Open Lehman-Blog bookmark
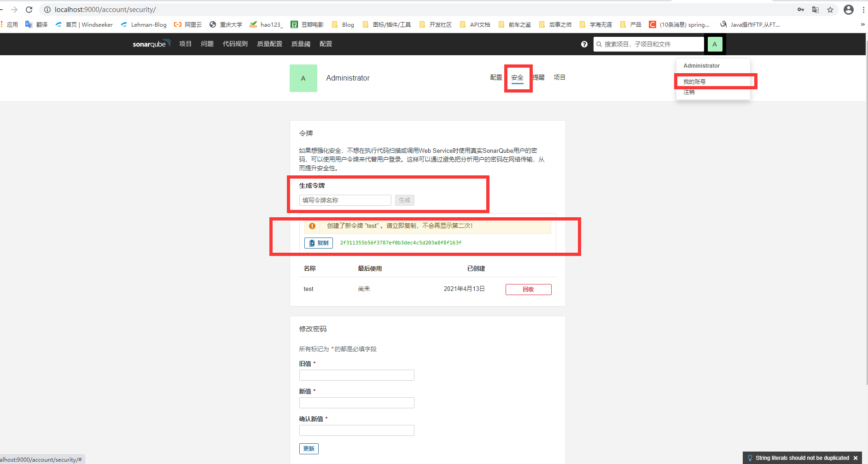 click(144, 25)
